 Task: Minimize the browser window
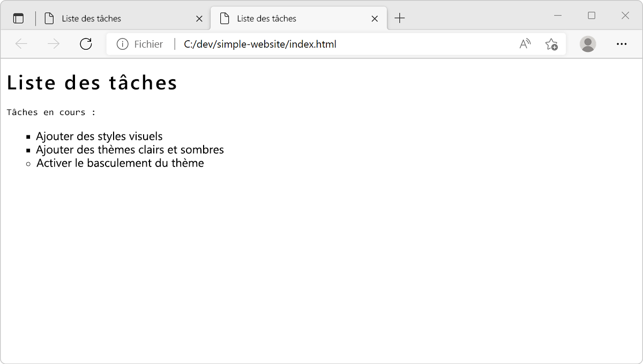click(557, 16)
